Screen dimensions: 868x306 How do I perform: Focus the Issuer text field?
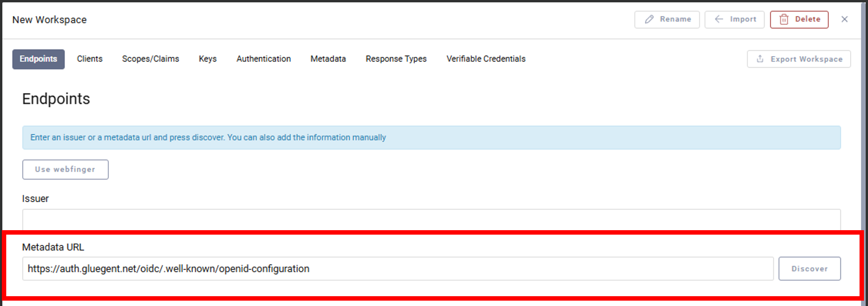[431, 220]
